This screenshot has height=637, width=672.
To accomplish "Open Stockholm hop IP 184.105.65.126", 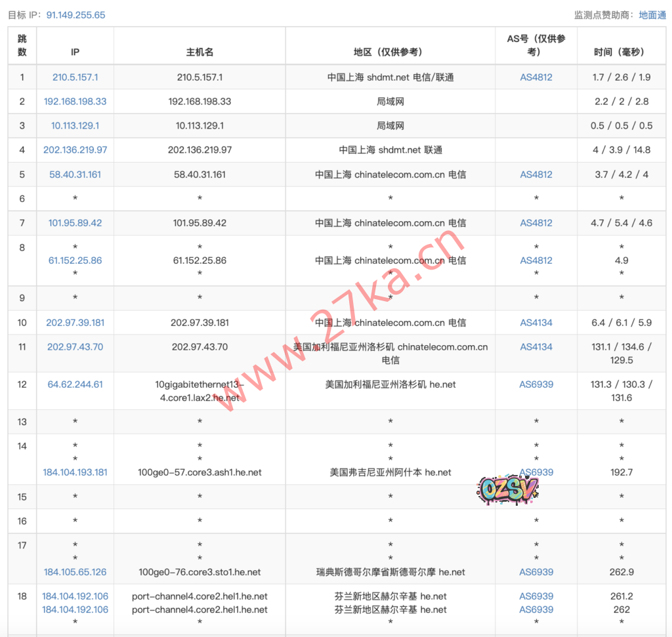I will (75, 572).
